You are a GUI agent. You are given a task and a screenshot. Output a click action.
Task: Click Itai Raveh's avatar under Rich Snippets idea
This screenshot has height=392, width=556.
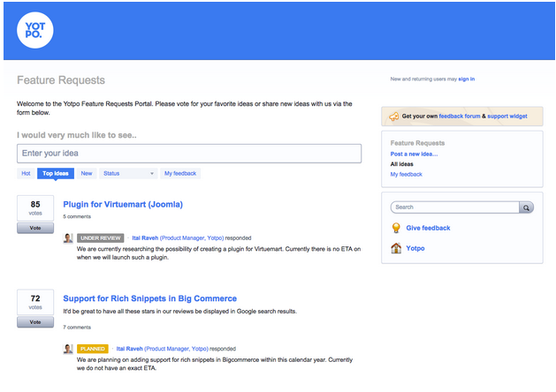[x=68, y=349]
